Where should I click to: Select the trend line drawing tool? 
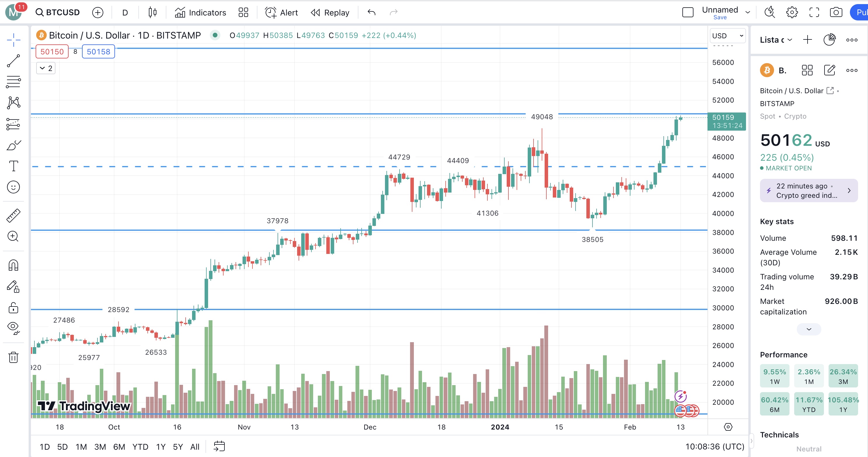click(x=13, y=61)
